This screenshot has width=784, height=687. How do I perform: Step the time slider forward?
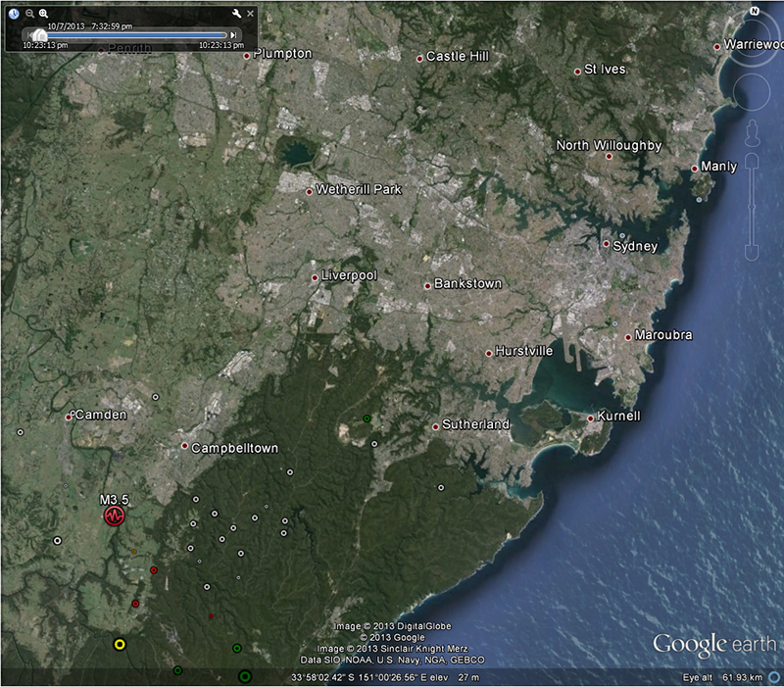coord(233,34)
